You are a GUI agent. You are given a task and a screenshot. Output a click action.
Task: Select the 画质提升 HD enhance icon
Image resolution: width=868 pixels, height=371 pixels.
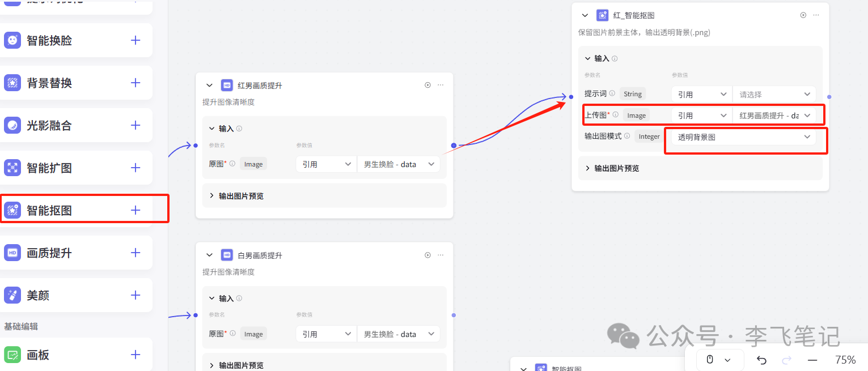pos(12,253)
